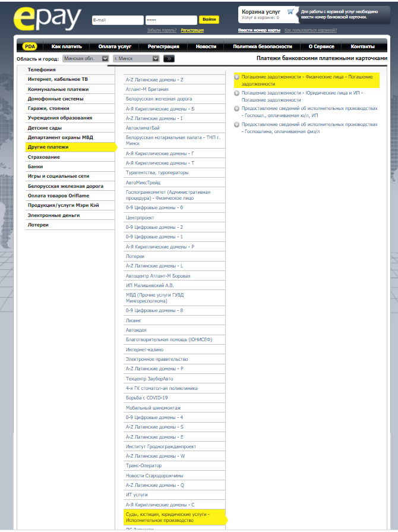Click Ввести номер карты link
This screenshot has width=398, height=532.
pos(259,30)
